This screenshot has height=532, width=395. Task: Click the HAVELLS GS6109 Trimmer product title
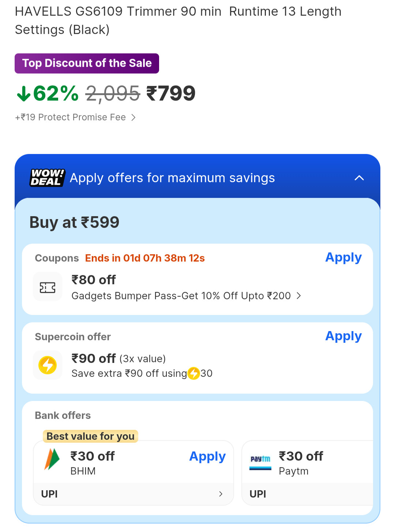(178, 20)
